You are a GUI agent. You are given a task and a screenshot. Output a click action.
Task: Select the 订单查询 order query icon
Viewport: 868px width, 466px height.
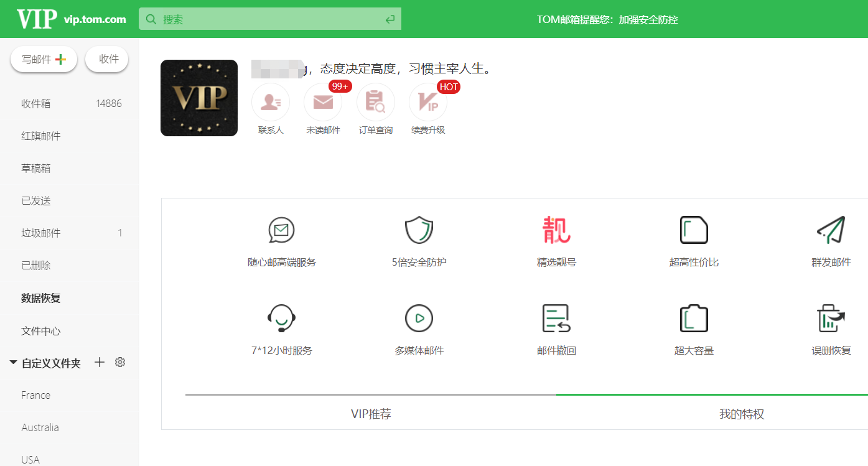375,102
